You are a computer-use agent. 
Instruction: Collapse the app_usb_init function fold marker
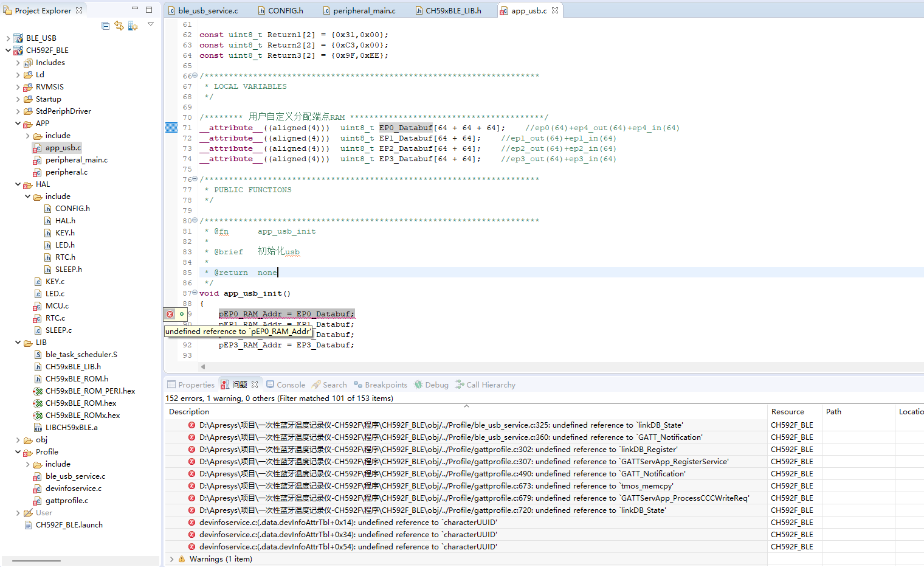pos(195,293)
